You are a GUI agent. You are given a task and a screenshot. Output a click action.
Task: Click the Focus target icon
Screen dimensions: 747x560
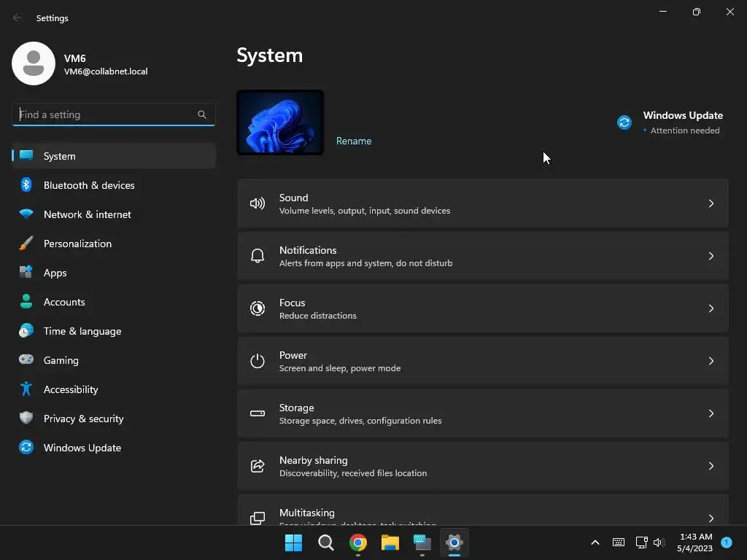[258, 308]
